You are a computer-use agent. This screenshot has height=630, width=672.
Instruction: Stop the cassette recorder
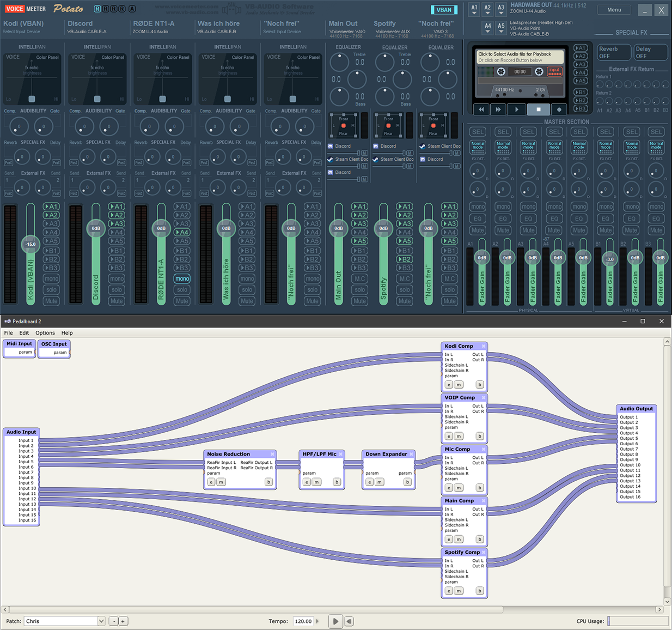(x=538, y=109)
